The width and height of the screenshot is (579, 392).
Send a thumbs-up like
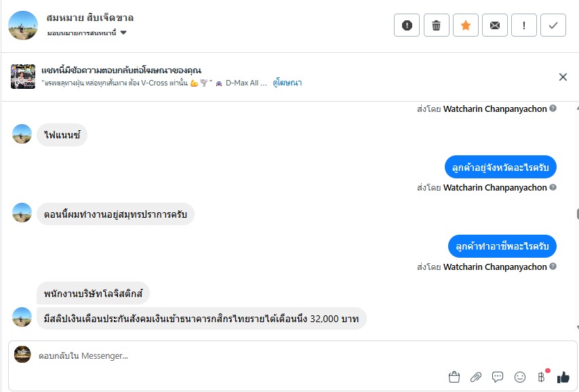click(563, 376)
